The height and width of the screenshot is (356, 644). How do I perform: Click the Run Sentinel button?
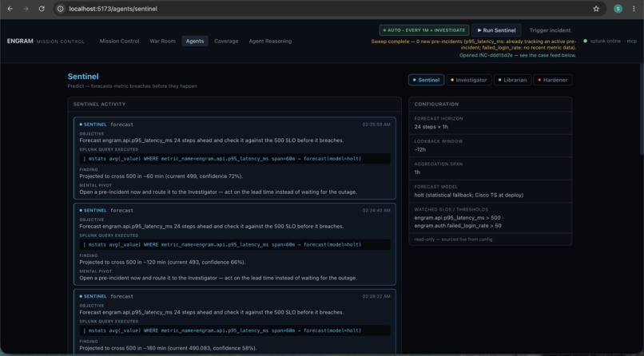click(496, 30)
